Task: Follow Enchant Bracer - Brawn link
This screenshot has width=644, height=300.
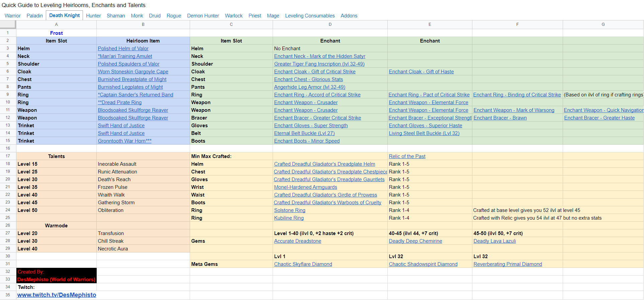Action: tap(500, 118)
